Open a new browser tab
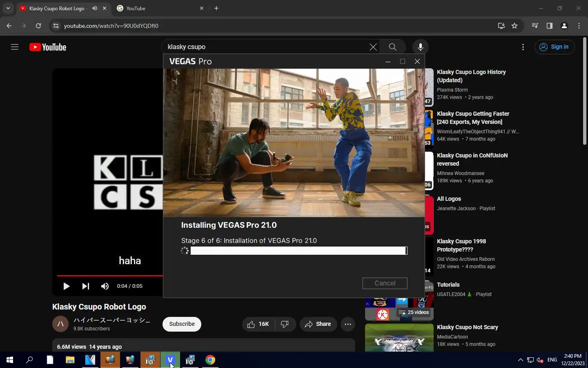Screen dimensions: 588x368 (x=216, y=8)
